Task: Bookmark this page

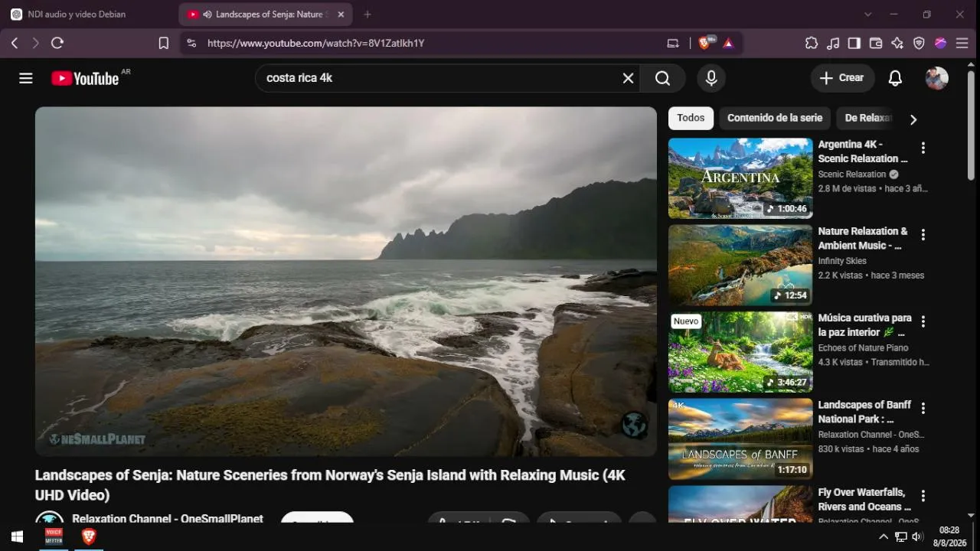Action: [x=164, y=44]
